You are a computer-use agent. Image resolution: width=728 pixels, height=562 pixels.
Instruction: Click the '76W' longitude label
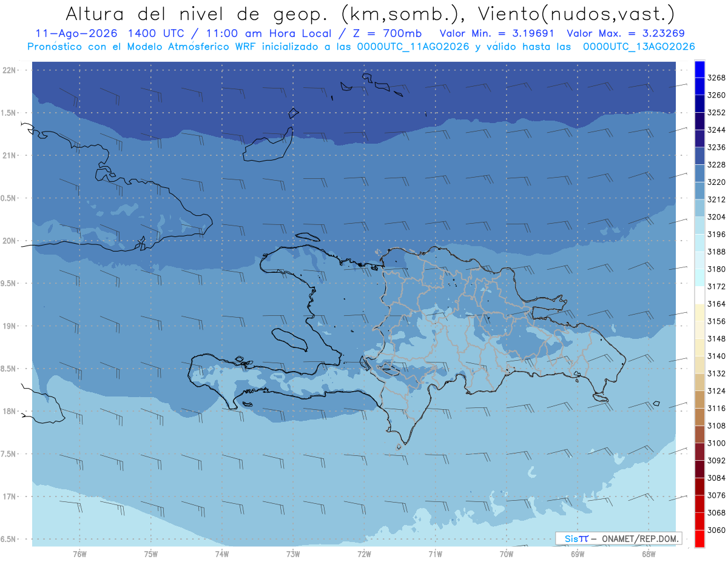[79, 554]
